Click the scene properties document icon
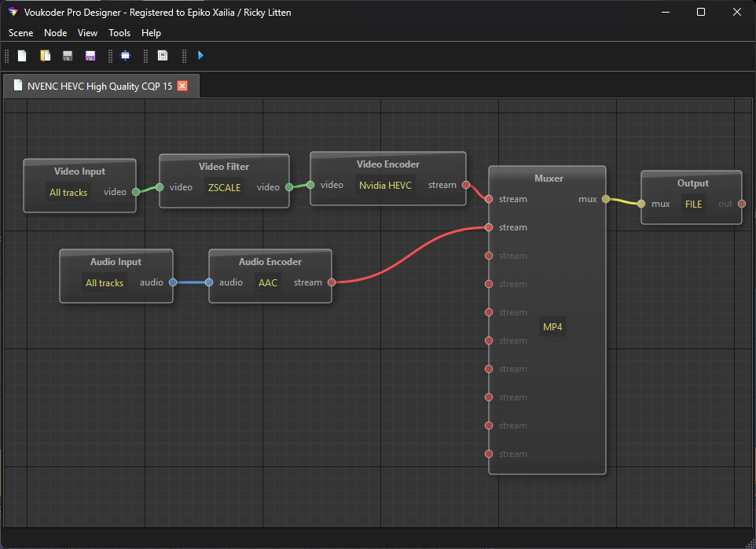756x549 pixels. tap(163, 56)
